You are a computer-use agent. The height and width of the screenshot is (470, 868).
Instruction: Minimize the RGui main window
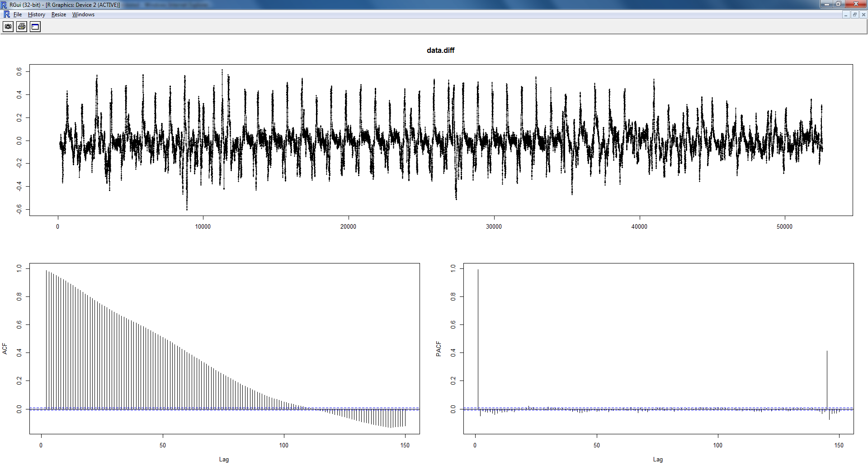[826, 4]
